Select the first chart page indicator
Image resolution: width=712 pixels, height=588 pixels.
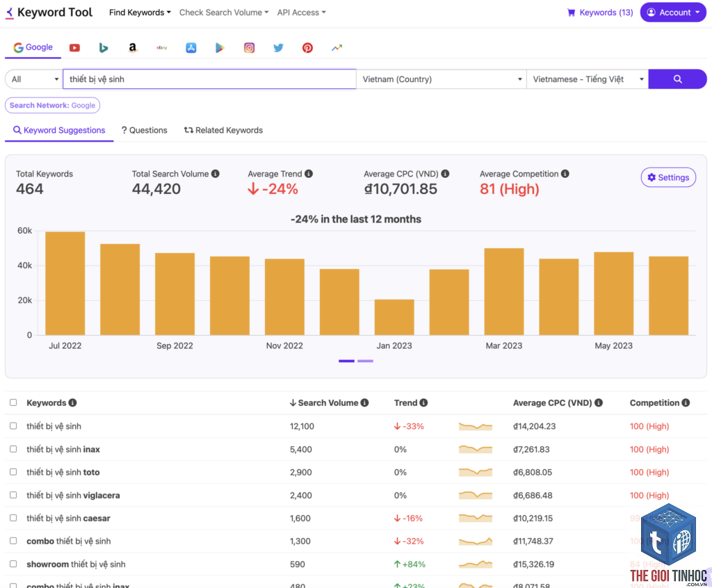tap(346, 361)
